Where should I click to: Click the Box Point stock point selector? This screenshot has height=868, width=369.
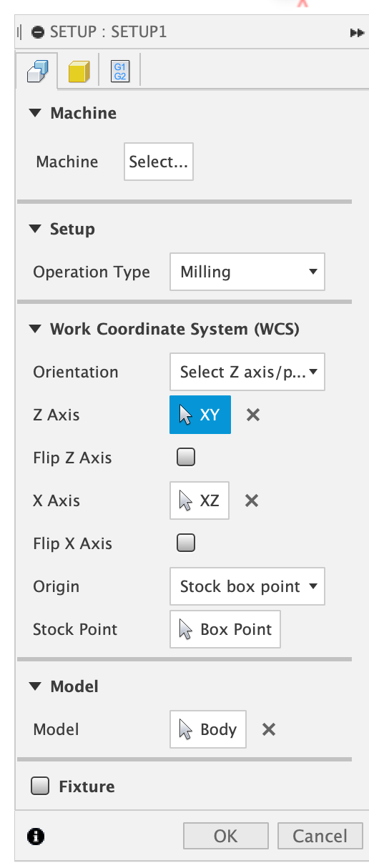click(225, 629)
